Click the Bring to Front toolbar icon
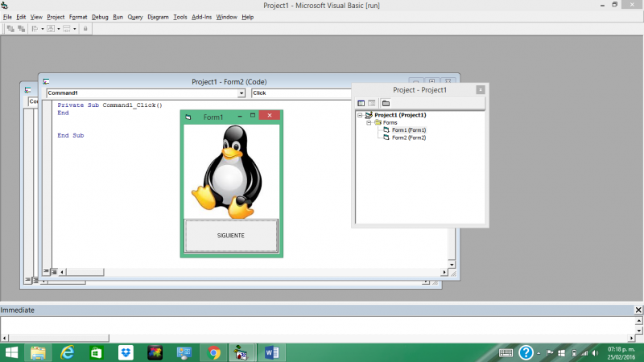644x362 pixels. 10,29
